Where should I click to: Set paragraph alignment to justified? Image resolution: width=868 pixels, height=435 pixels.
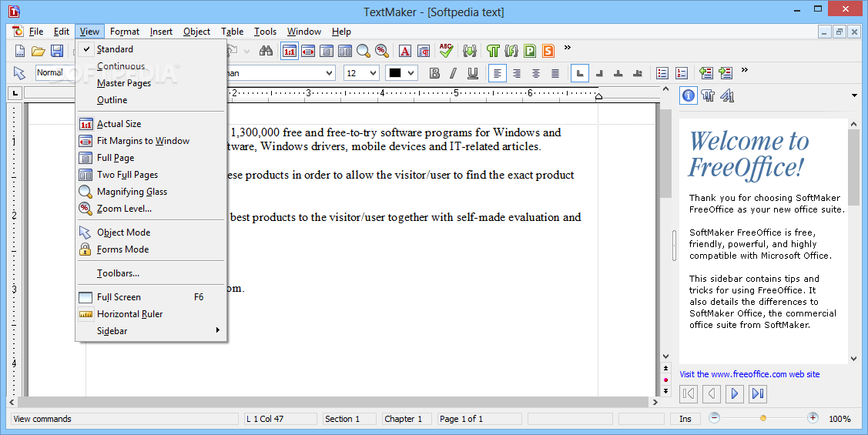(x=555, y=73)
